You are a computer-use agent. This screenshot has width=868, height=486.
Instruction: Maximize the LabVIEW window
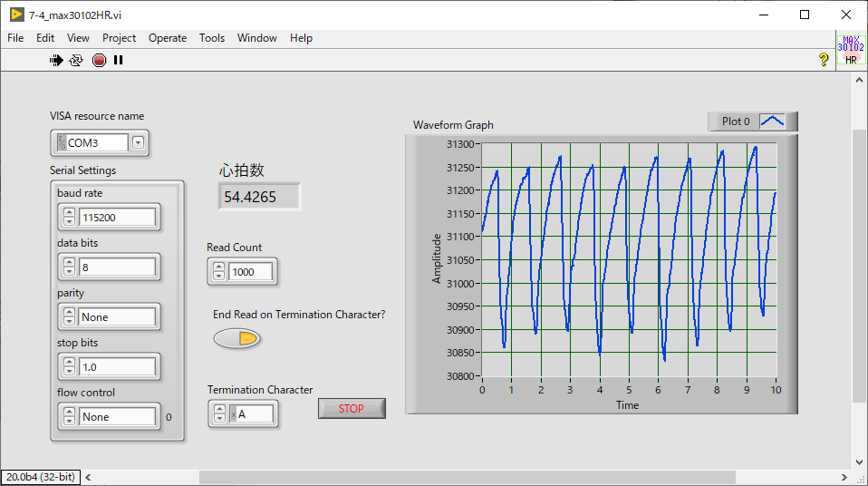point(805,15)
